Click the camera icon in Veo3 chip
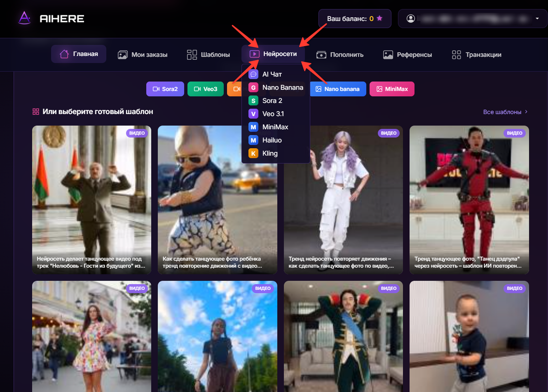 click(x=197, y=89)
